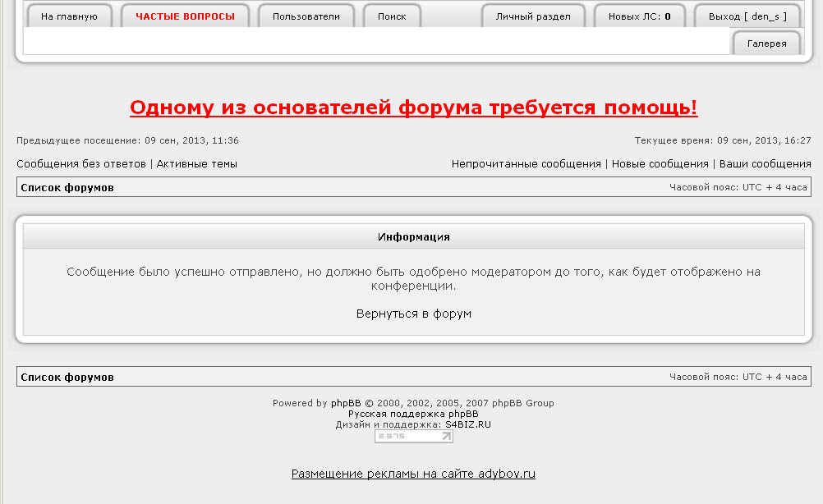
Task: Go to the Пользователи tab
Action: coord(306,16)
